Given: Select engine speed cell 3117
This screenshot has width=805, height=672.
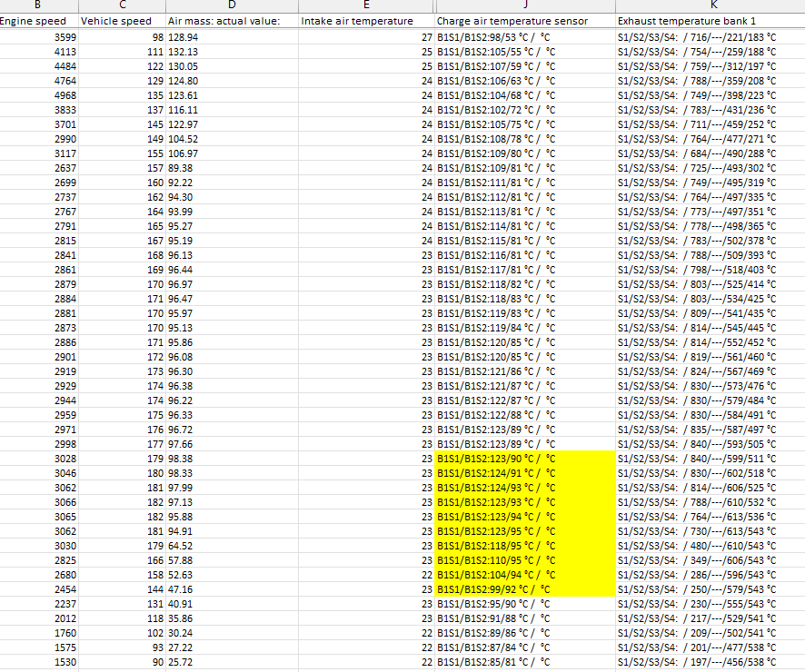Looking at the screenshot, I should click(39, 153).
